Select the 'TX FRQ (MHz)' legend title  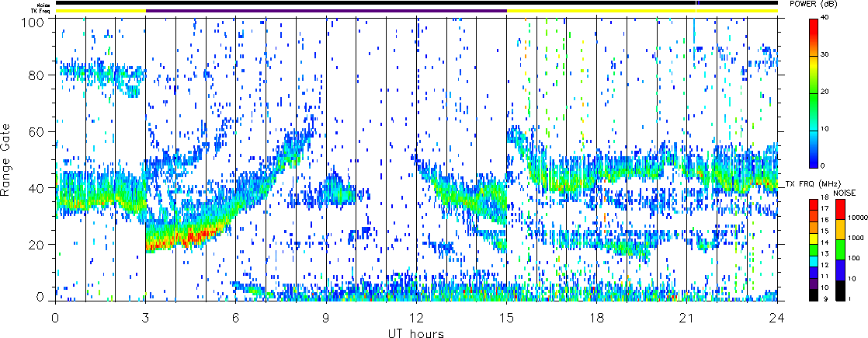click(812, 183)
